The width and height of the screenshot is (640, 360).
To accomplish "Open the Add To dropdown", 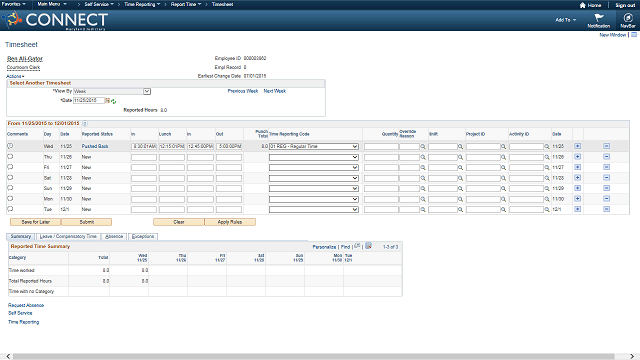I will pyautogui.click(x=565, y=20).
